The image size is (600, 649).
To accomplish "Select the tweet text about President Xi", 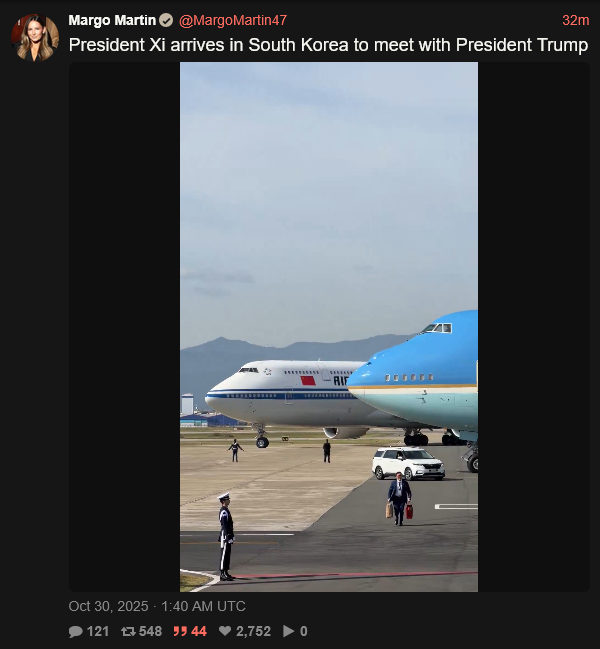I will point(328,45).
